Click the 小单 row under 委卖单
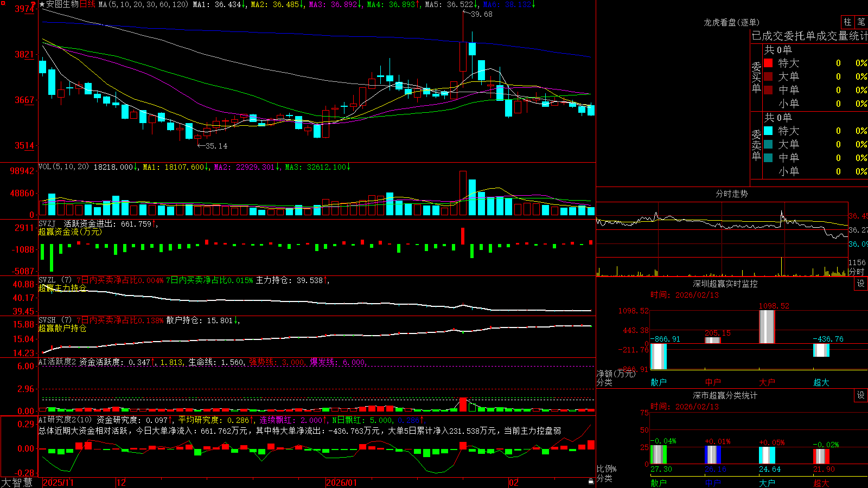This screenshot has width=868, height=488. [x=815, y=171]
